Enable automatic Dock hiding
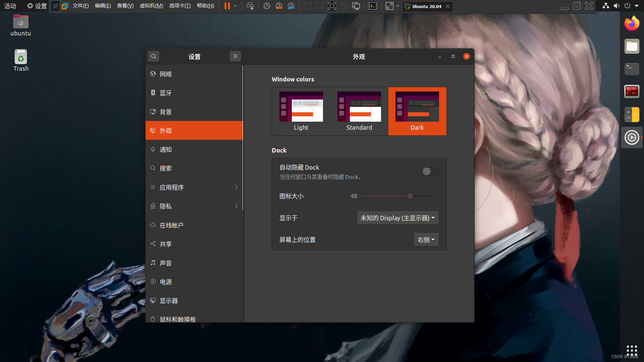The image size is (644, 362). point(430,171)
